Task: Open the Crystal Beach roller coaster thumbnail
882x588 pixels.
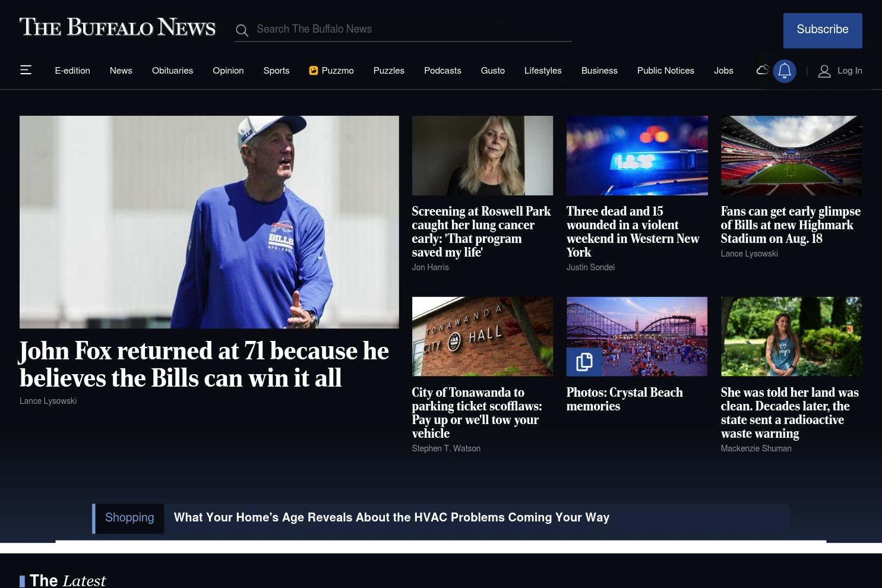Action: tap(637, 337)
